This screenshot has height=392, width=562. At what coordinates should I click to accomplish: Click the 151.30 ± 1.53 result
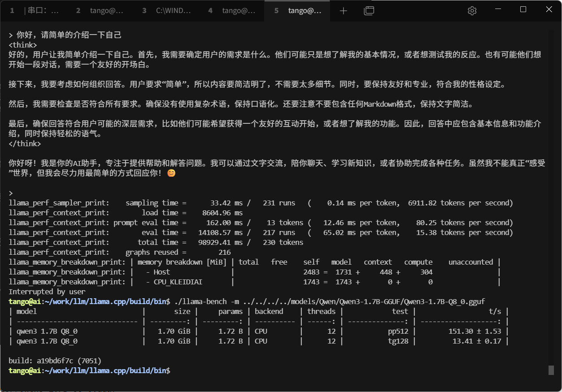click(475, 331)
